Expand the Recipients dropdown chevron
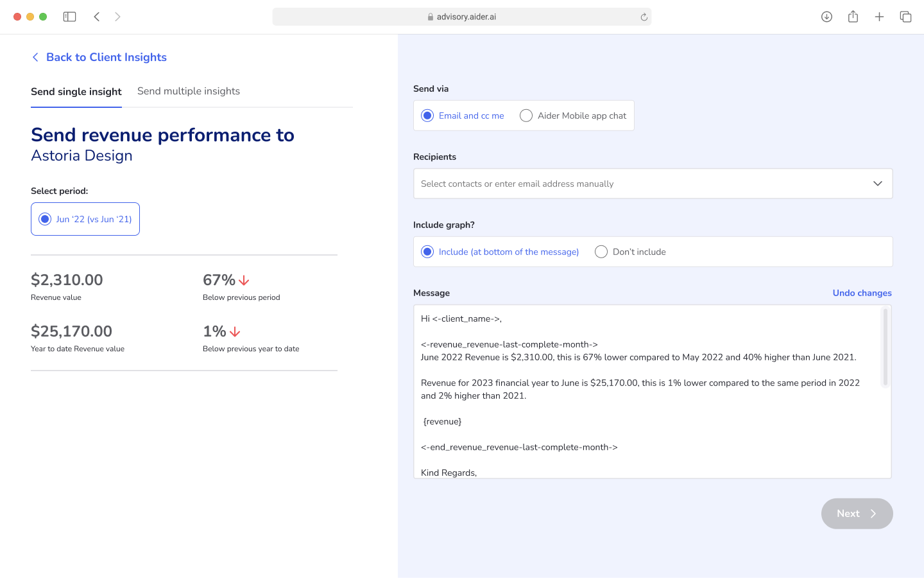The image size is (924, 578). click(877, 184)
